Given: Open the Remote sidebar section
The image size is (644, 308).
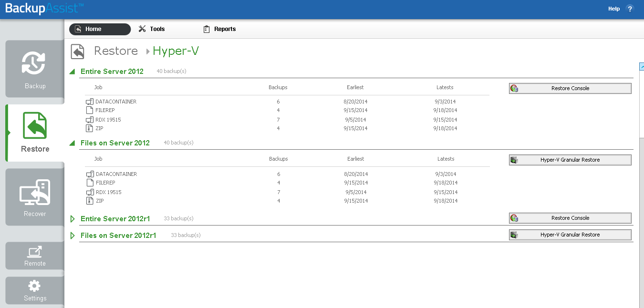Looking at the screenshot, I should coord(35,256).
